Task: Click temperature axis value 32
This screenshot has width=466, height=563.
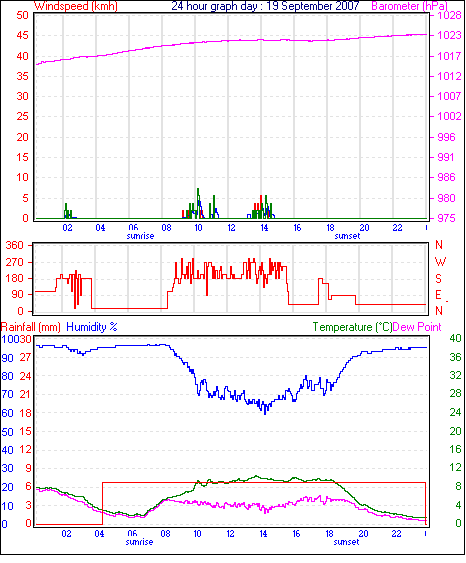Action: pyautogui.click(x=455, y=376)
